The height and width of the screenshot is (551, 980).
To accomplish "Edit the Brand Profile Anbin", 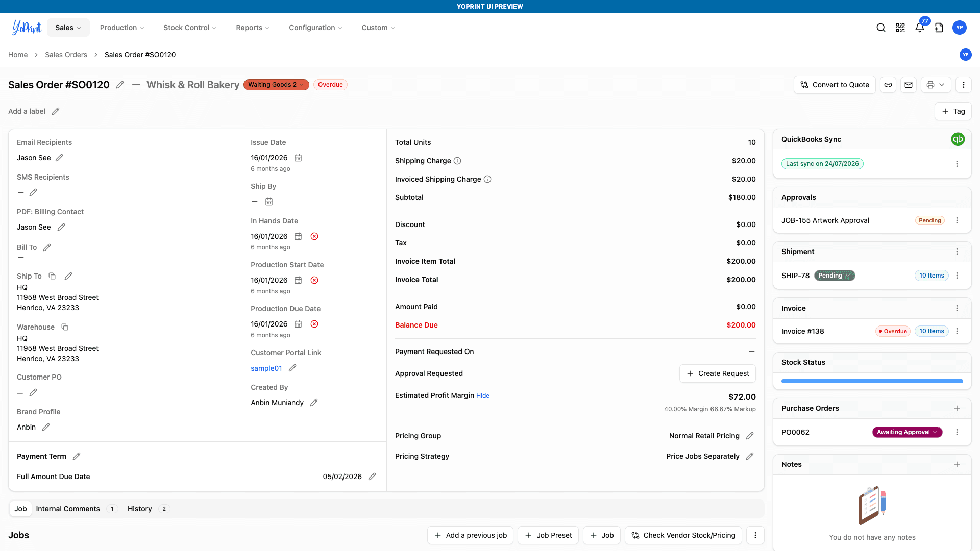I will [46, 427].
